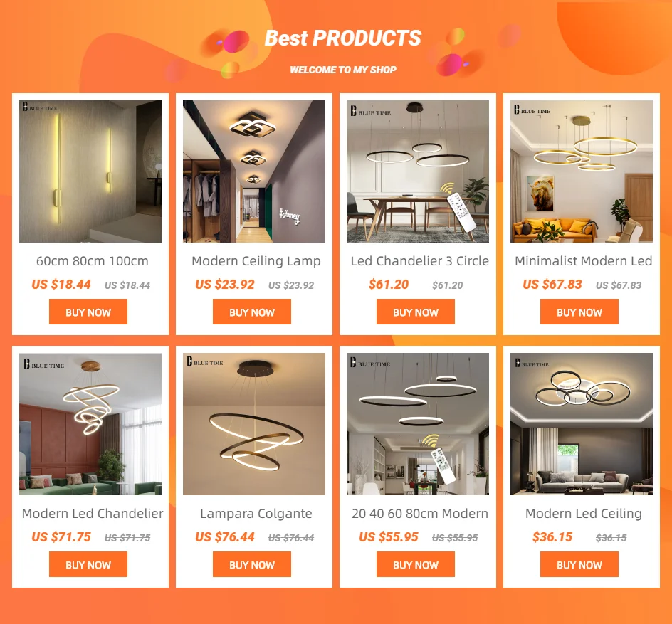The image size is (672, 624).
Task: Open the 60cm 80cm 100cm wall lamp image
Action: (90, 171)
